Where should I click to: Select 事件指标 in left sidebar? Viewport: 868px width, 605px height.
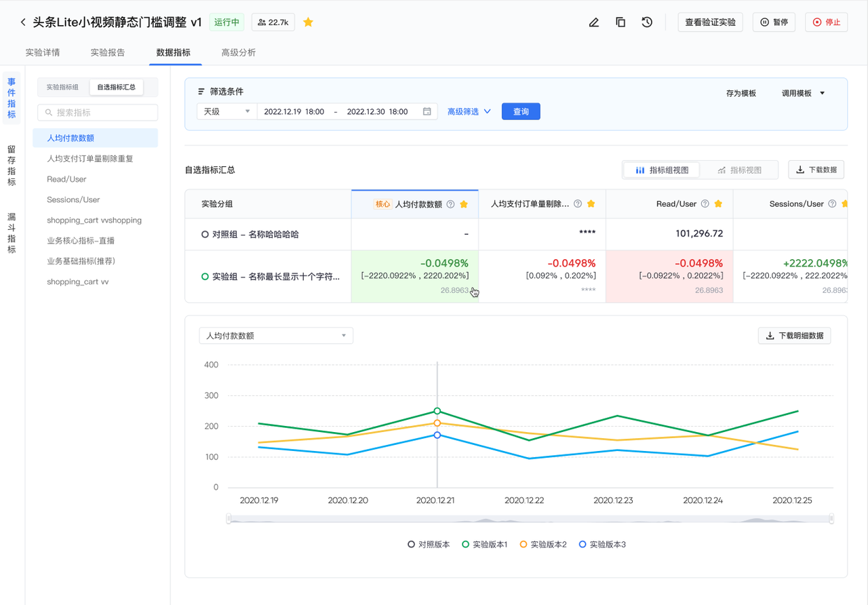point(12,98)
